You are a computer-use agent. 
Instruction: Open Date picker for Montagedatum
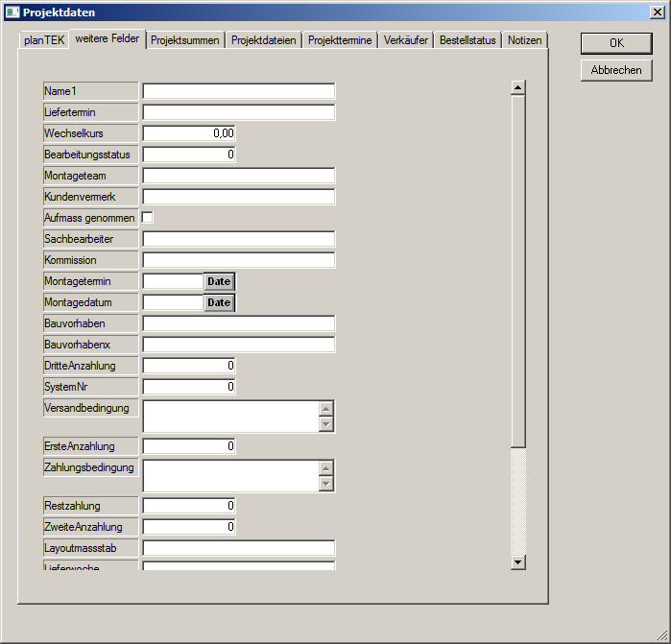click(x=219, y=302)
